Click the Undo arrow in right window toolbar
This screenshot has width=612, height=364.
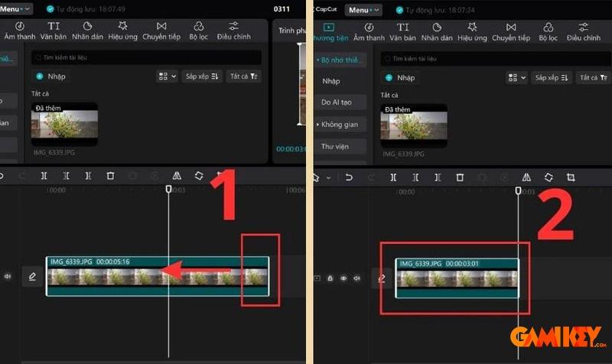[x=349, y=177]
